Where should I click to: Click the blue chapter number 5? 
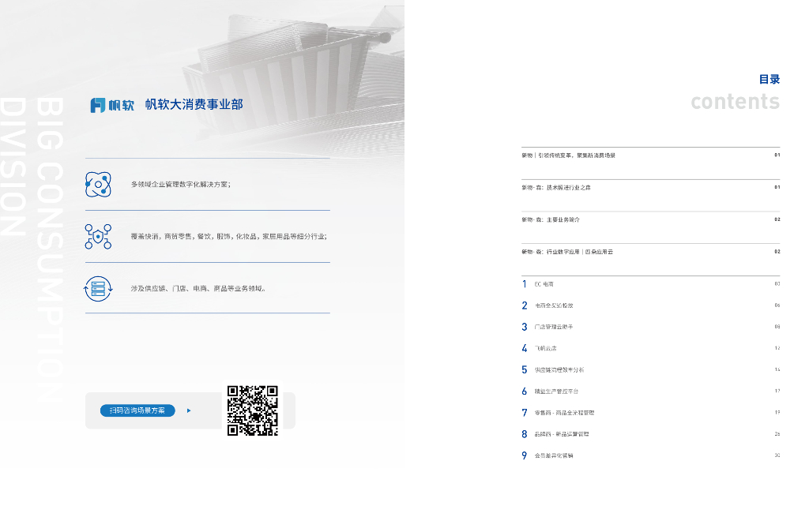click(525, 370)
